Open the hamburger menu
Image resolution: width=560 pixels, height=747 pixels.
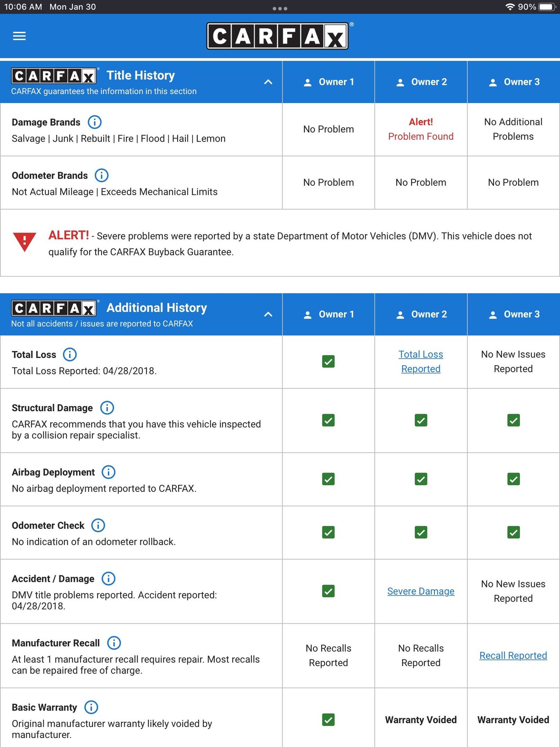point(19,36)
